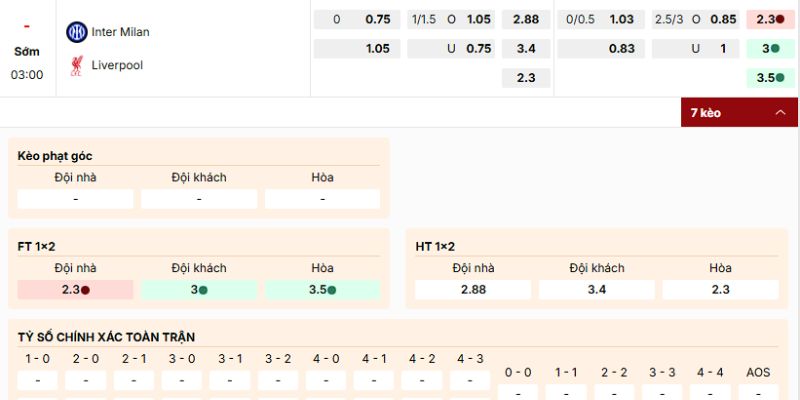Pick HT 1×2 Hòa odds 2.3

point(720,289)
